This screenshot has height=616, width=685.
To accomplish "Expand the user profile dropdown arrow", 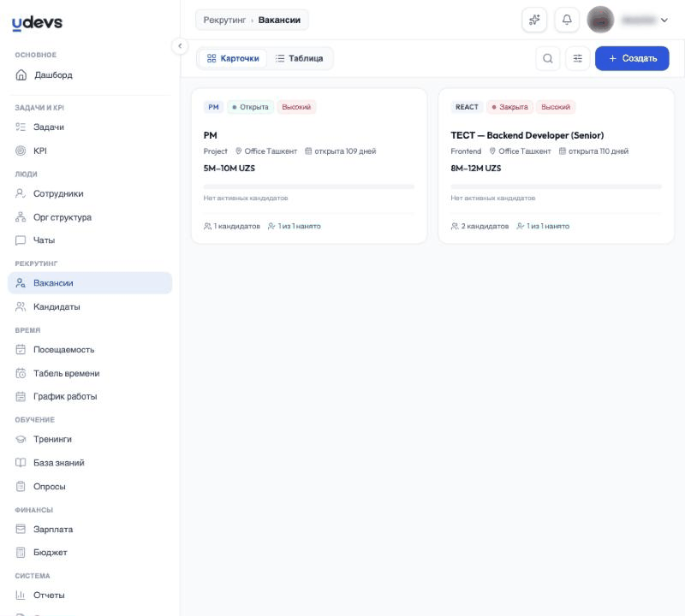I will 664,20.
